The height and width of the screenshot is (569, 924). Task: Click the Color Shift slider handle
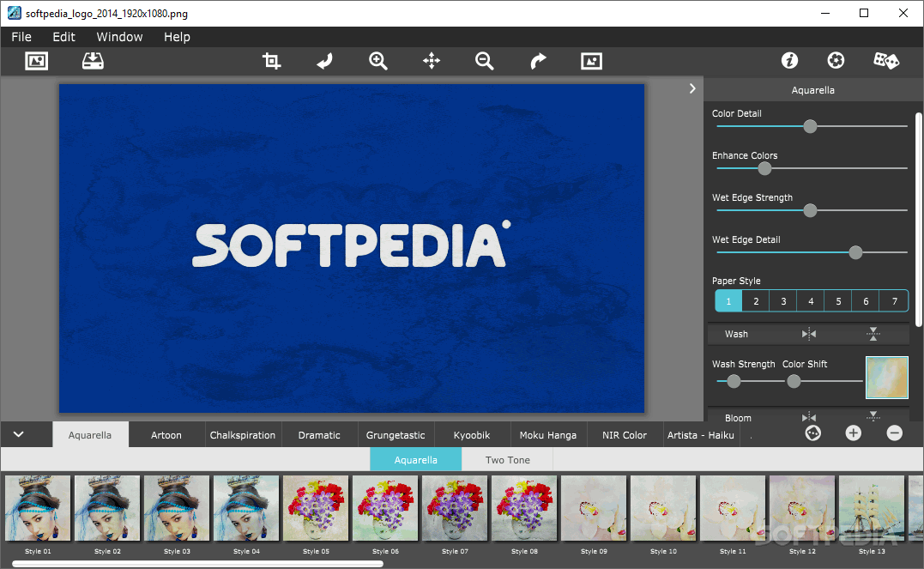coord(794,382)
